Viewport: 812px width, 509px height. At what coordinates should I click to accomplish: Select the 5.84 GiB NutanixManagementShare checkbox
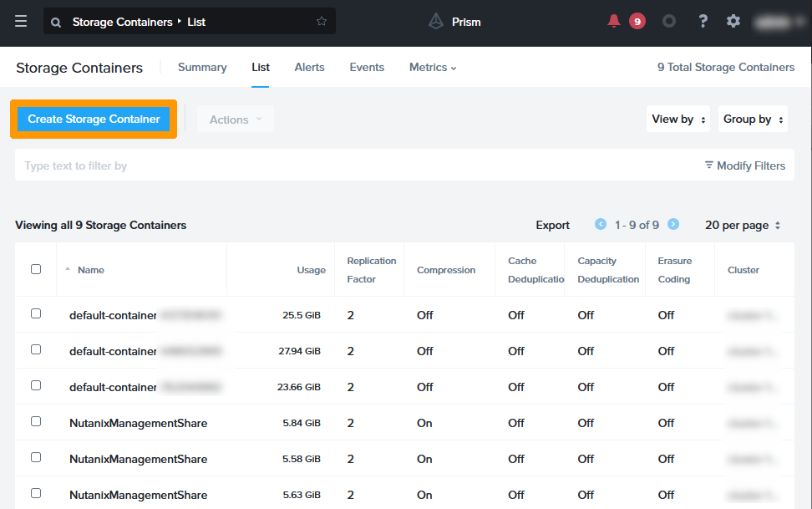tap(36, 422)
